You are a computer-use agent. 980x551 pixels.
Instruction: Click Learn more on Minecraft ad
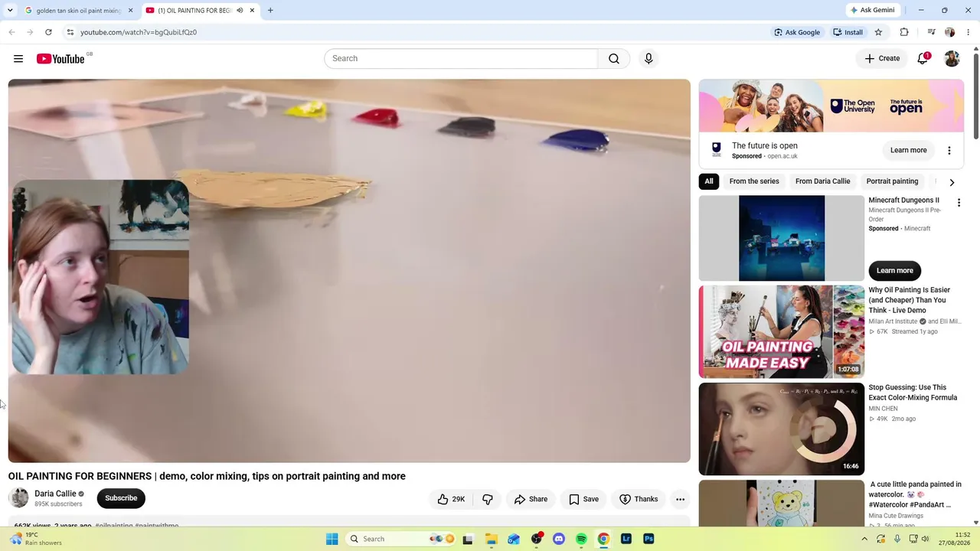[895, 271]
